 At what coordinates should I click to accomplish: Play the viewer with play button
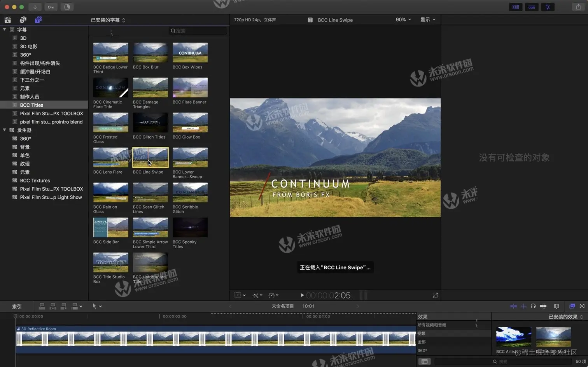302,295
